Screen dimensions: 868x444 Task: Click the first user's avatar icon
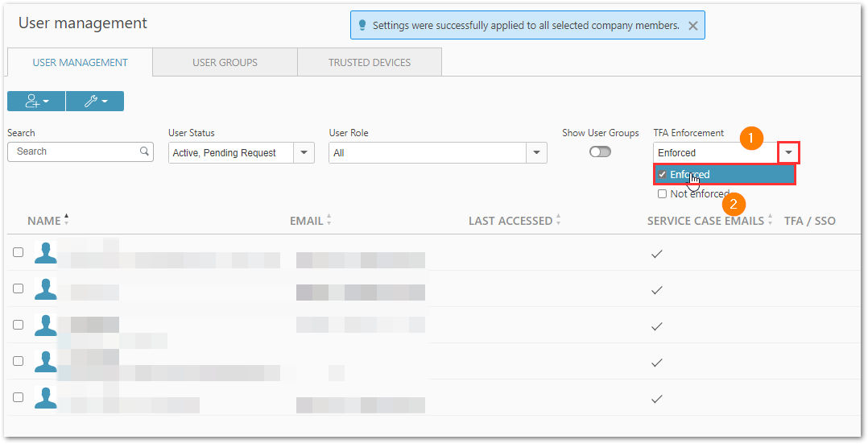pos(45,252)
